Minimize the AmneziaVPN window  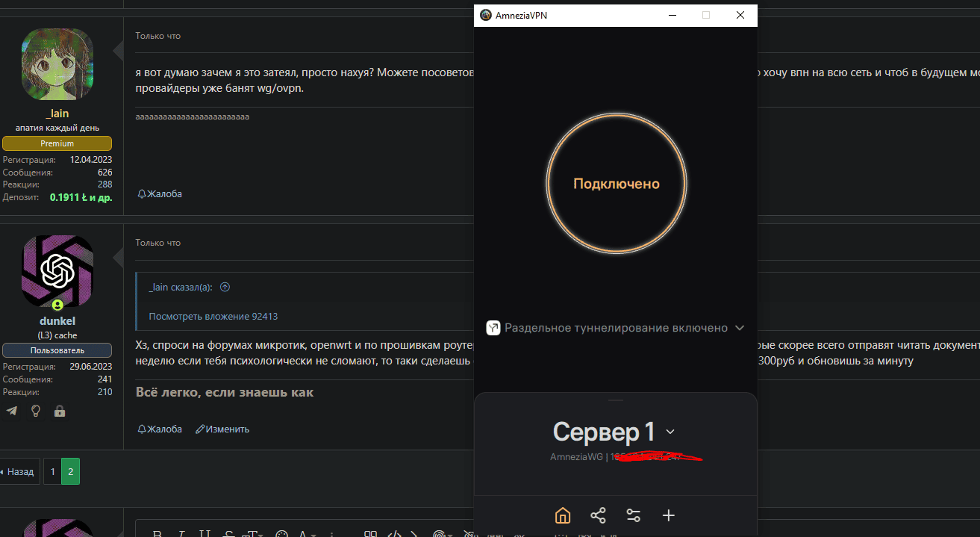coord(672,15)
